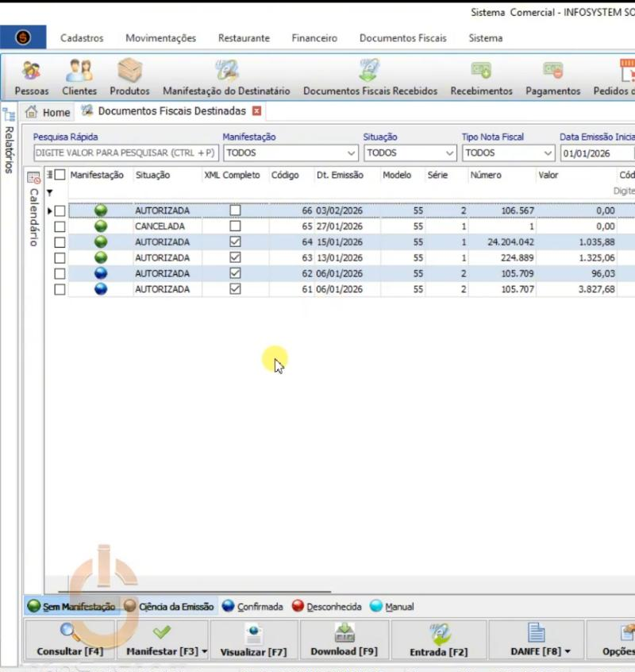Open the Financeiro menu
This screenshot has width=635, height=672.
point(314,38)
